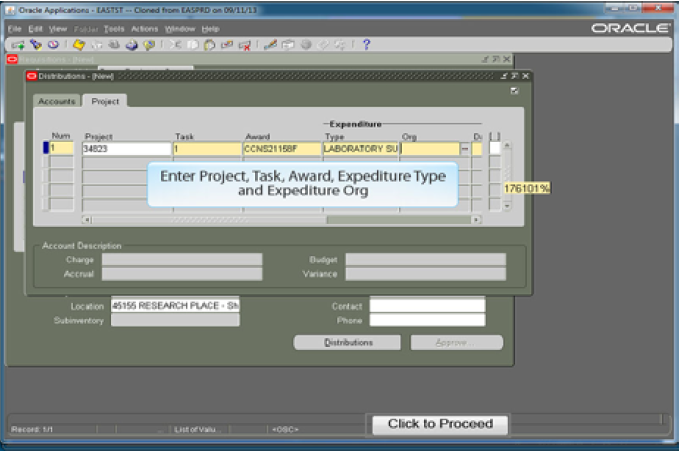This screenshot has width=683, height=455.
Task: Click the Contact field
Action: tap(427, 306)
